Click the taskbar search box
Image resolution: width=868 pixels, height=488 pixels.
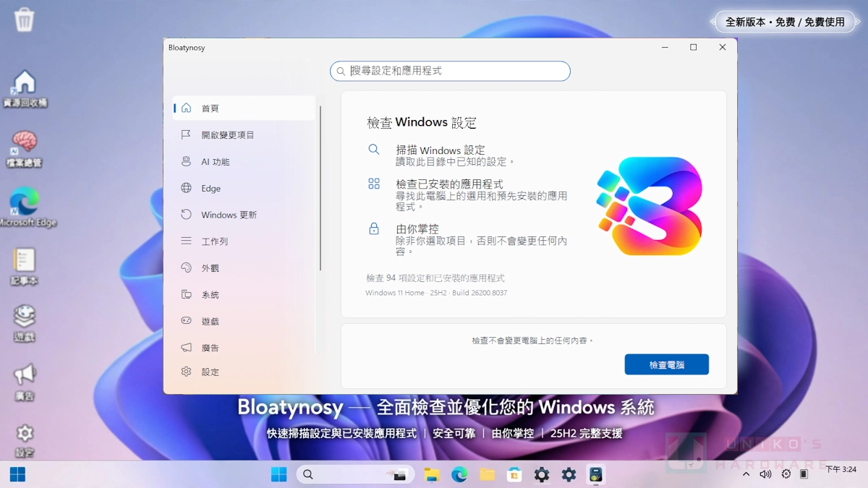click(x=354, y=474)
